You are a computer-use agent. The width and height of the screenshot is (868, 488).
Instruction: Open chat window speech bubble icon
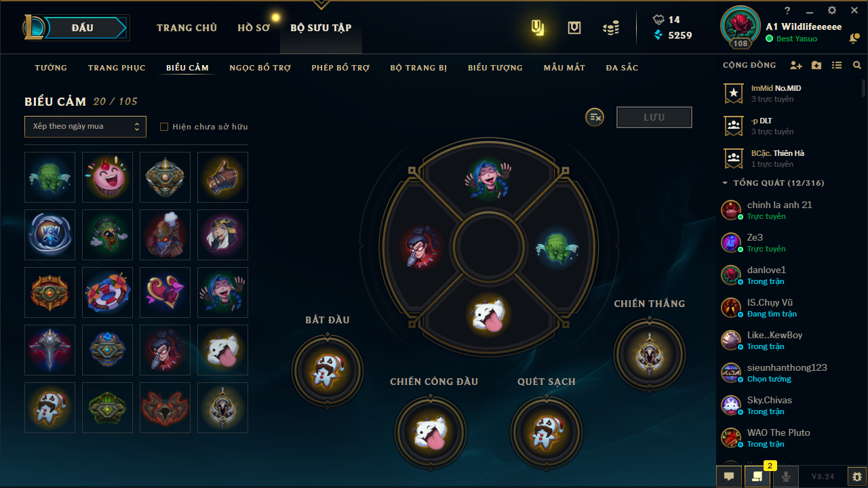[x=728, y=476]
